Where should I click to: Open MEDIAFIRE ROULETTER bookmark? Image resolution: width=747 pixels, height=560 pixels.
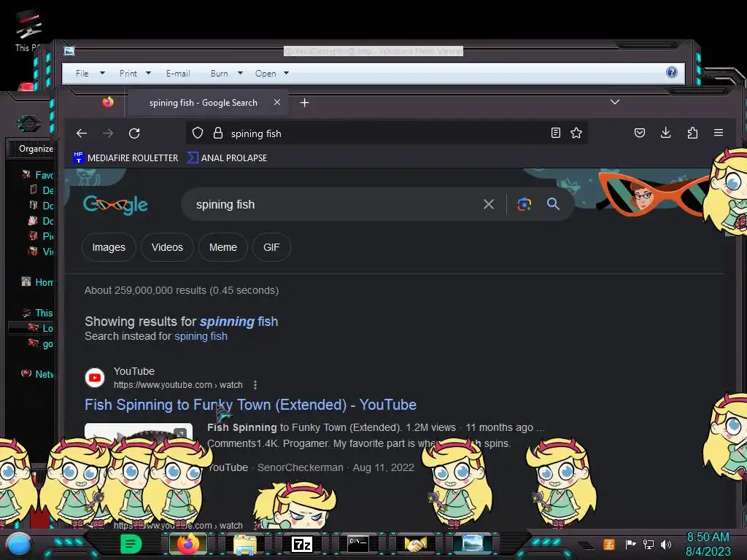click(x=125, y=157)
